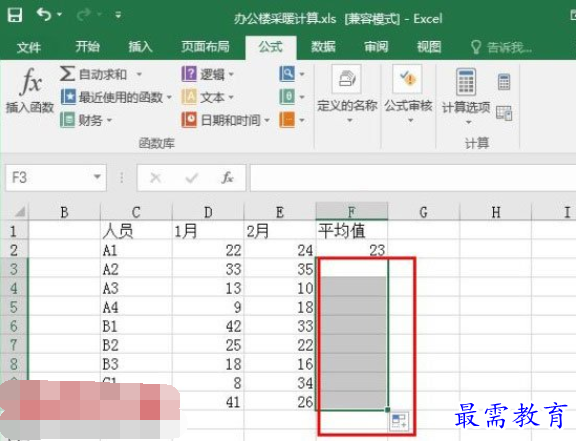Click the A1 name cell
The image size is (576, 447).
136,250
